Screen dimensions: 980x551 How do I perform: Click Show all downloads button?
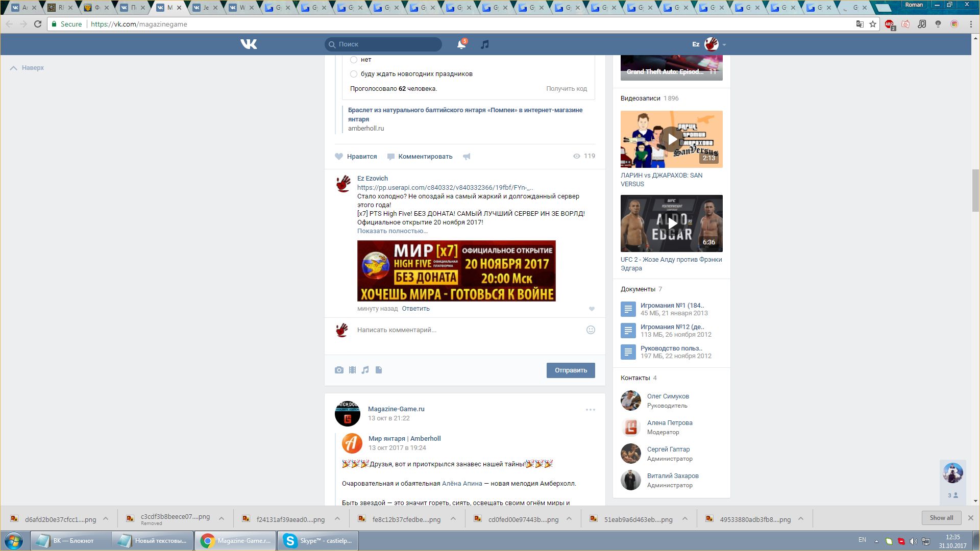(941, 518)
